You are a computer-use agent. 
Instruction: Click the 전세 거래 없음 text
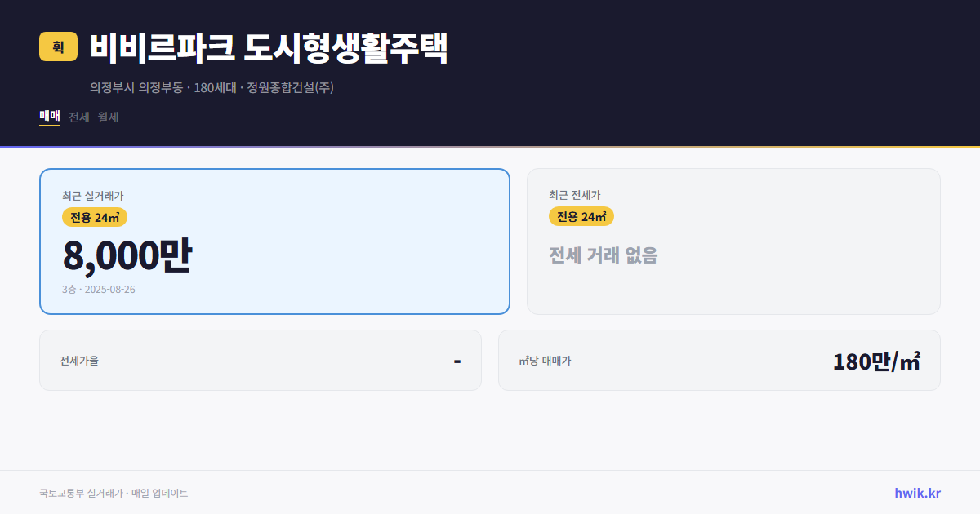point(604,256)
